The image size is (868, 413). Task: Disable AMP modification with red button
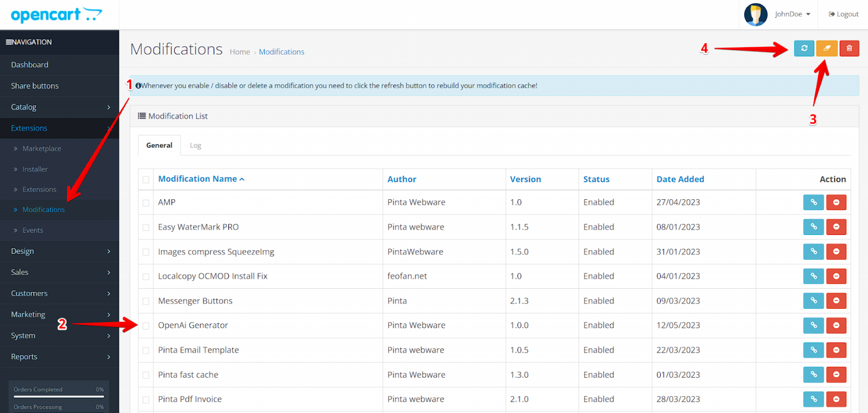(836, 202)
